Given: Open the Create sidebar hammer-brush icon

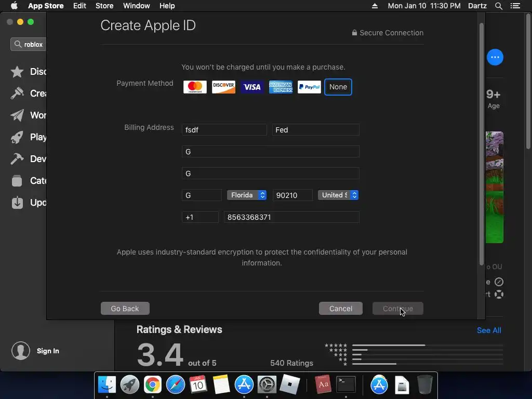Looking at the screenshot, I should (x=17, y=94).
